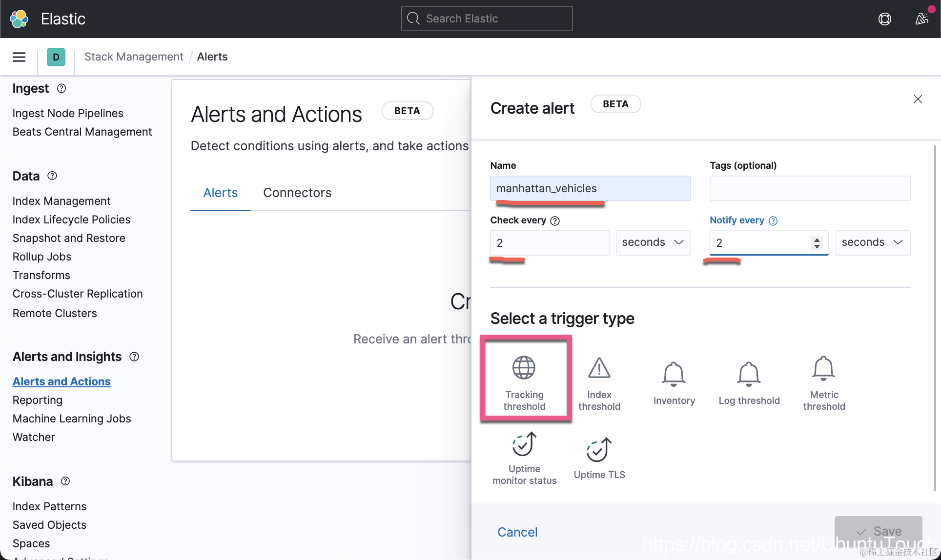Open Notify every seconds unit dropdown
Viewport: 941px width, 560px height.
(x=872, y=242)
